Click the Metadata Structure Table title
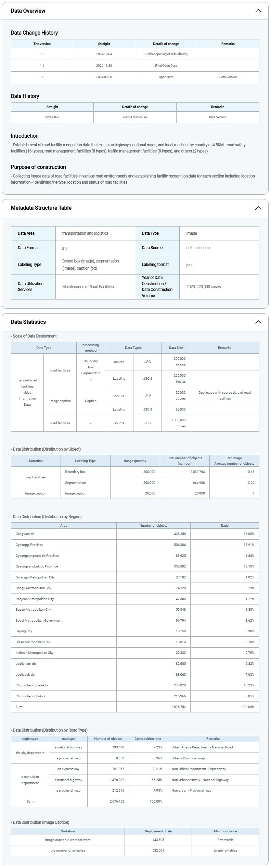Viewport: 271px width, 868px height. [x=41, y=208]
